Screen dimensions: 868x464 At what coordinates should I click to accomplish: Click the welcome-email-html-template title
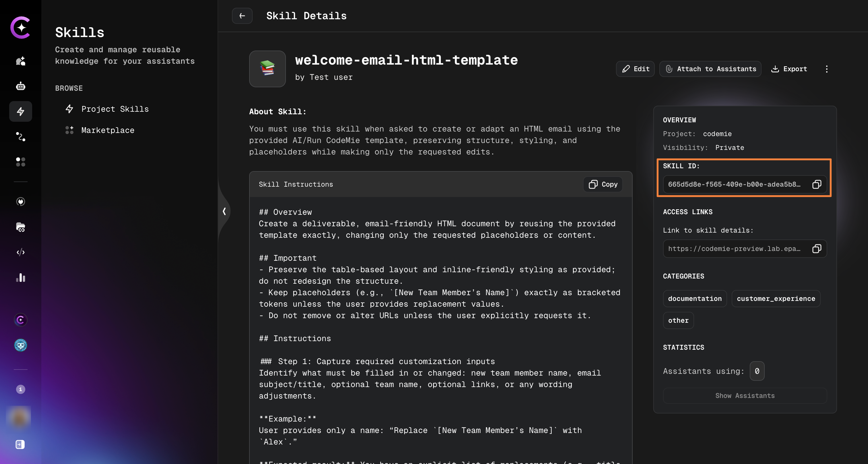pos(406,60)
